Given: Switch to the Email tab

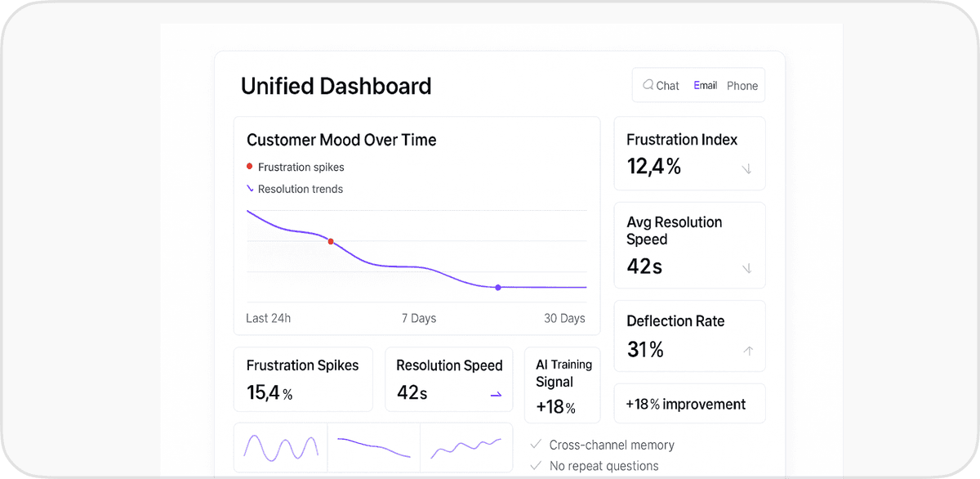Looking at the screenshot, I should point(705,85).
